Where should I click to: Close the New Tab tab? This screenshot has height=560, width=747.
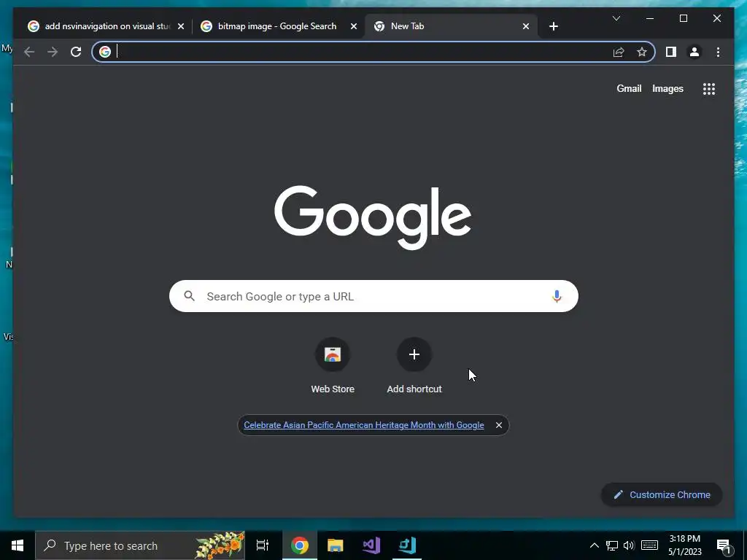[525, 26]
